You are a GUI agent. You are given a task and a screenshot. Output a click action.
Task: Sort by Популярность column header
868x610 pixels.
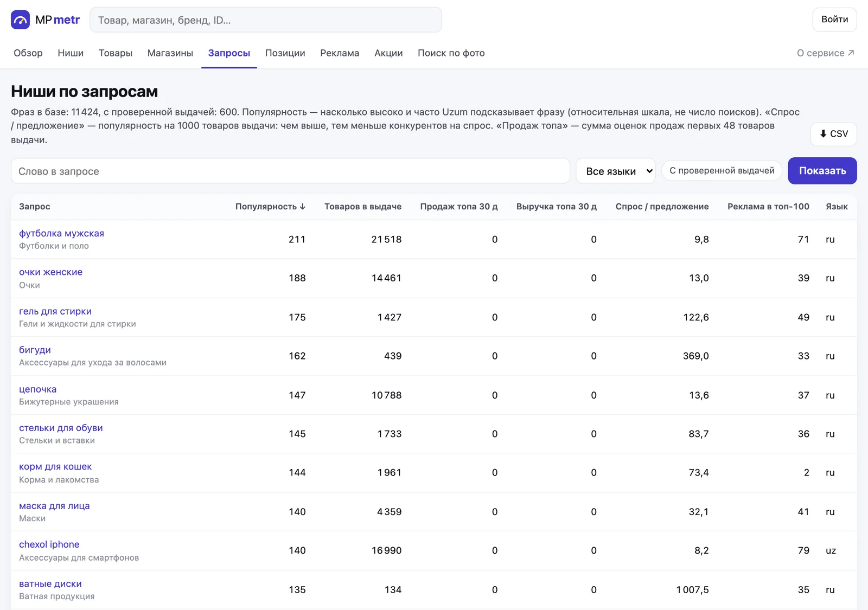(x=270, y=207)
